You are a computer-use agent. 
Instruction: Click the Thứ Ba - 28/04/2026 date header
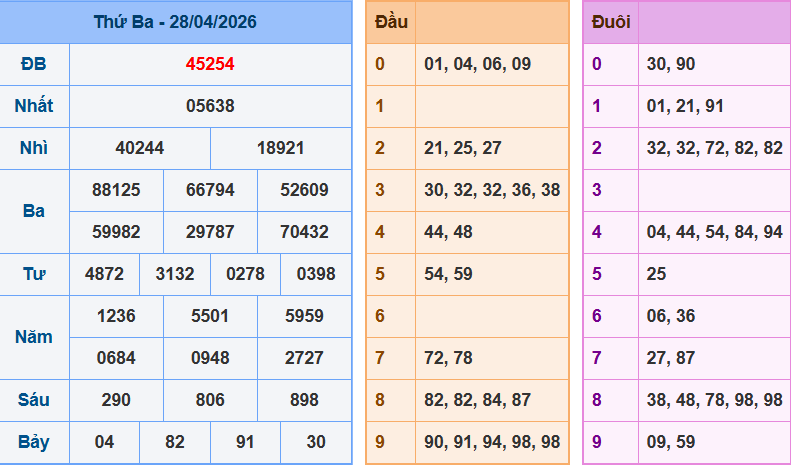[x=176, y=22]
